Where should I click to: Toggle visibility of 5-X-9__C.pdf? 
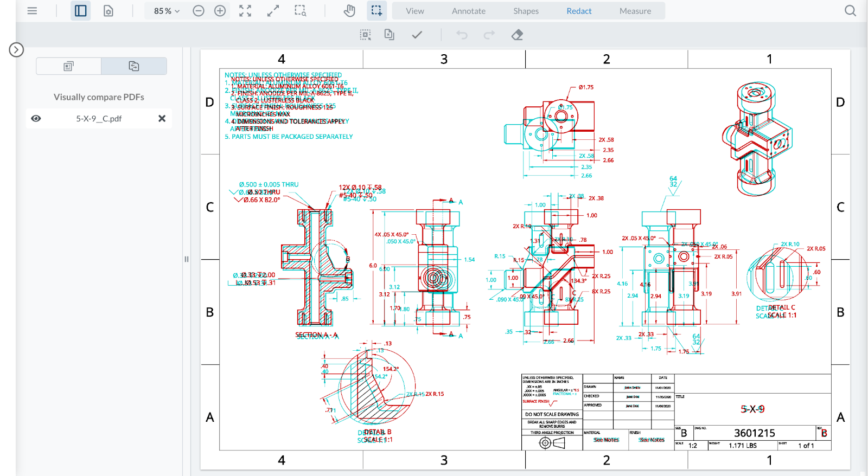click(36, 119)
